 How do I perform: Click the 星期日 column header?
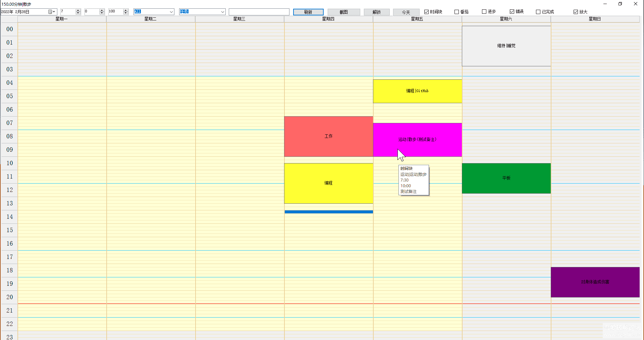click(x=595, y=19)
